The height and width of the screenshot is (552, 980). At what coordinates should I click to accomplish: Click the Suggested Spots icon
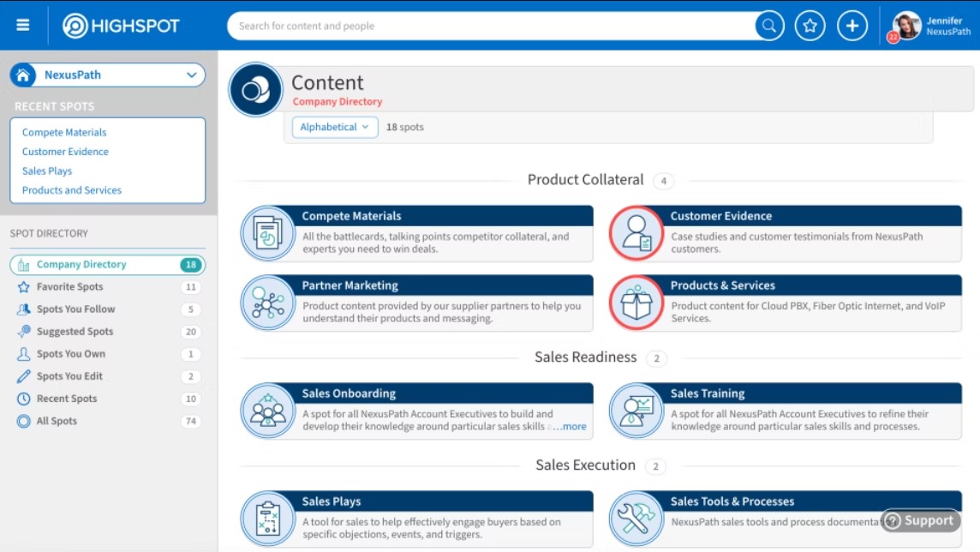[x=24, y=332]
